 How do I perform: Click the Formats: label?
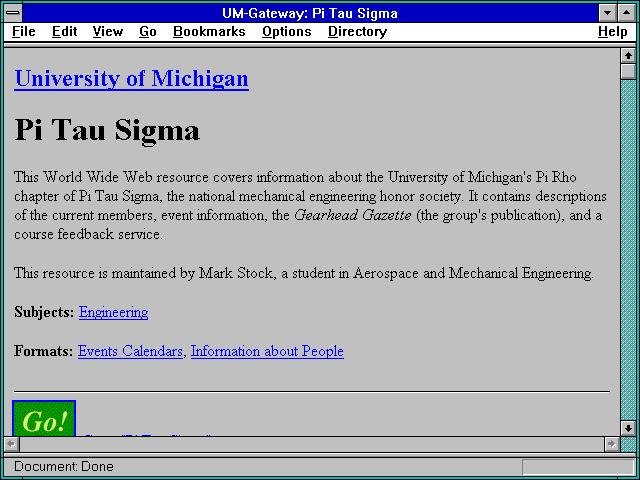coord(43,351)
